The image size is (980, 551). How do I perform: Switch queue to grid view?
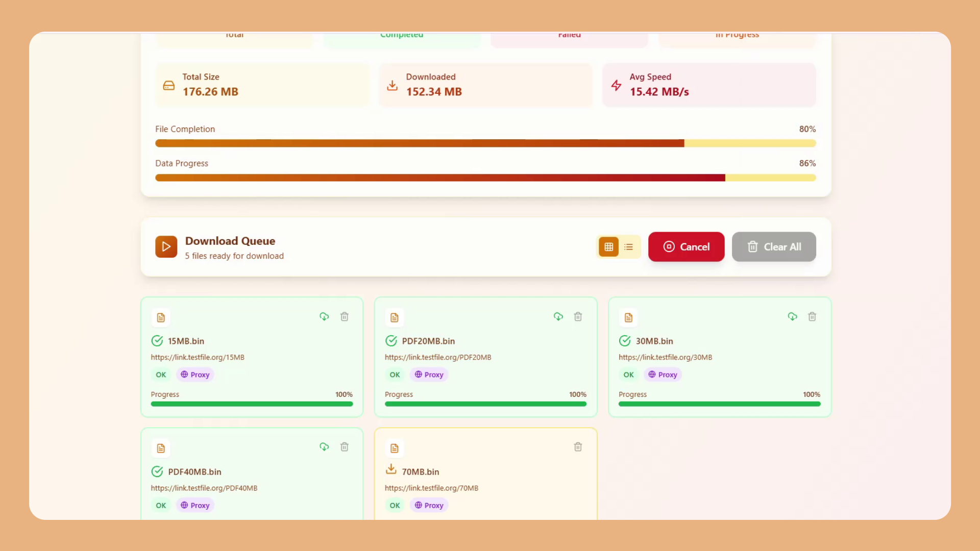608,247
